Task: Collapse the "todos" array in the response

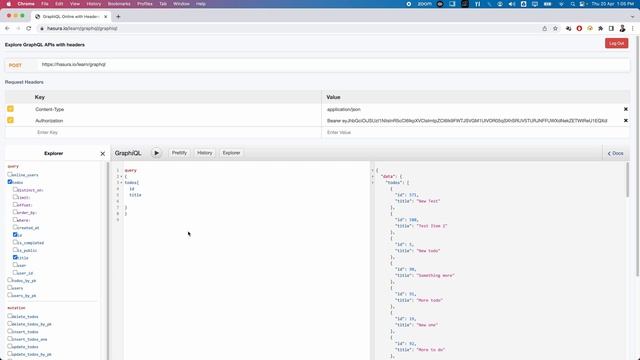Action: tap(373, 182)
